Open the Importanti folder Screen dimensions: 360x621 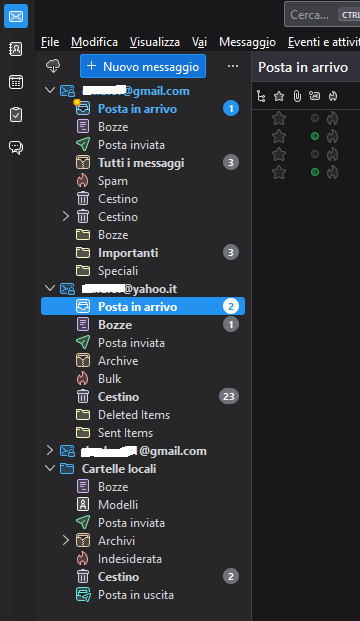tap(143, 253)
